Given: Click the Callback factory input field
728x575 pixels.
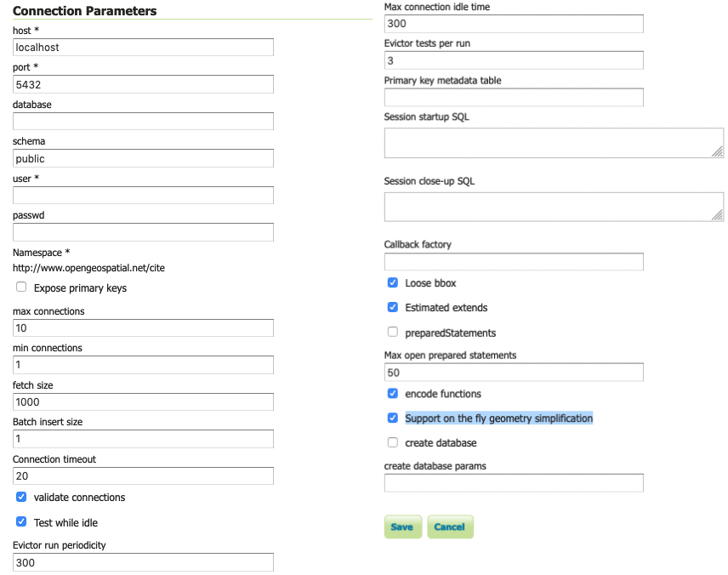Looking at the screenshot, I should (x=514, y=262).
